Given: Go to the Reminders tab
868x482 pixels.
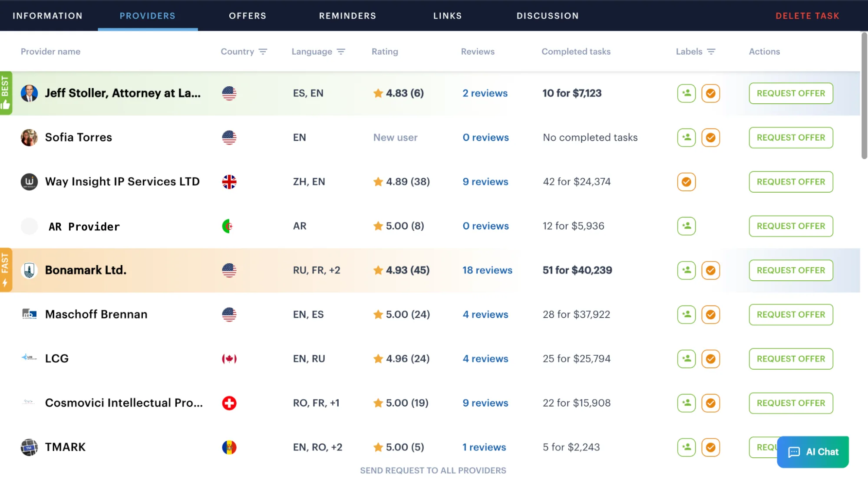Looking at the screenshot, I should coord(347,16).
